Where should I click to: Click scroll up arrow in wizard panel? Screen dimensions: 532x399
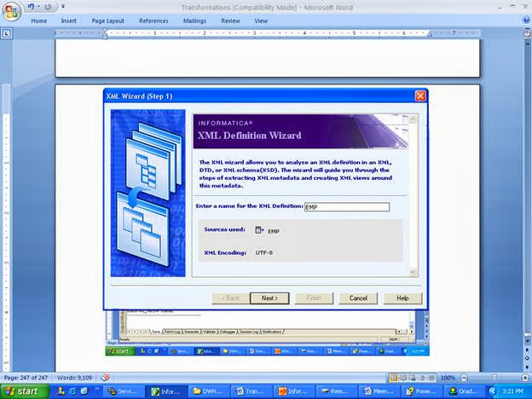(413, 119)
